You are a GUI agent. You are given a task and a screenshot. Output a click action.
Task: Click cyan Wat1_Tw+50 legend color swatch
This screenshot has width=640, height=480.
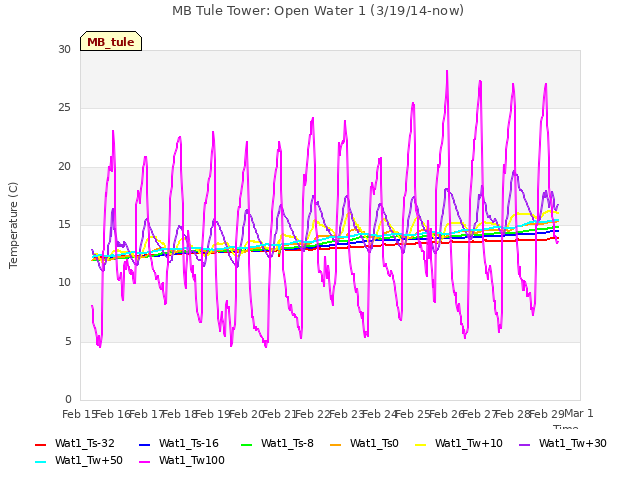click(40, 462)
